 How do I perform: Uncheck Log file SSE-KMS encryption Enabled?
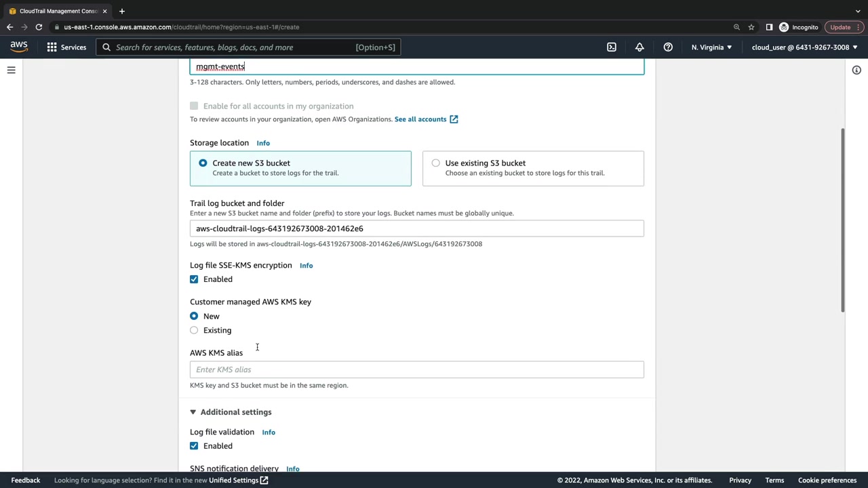(194, 279)
